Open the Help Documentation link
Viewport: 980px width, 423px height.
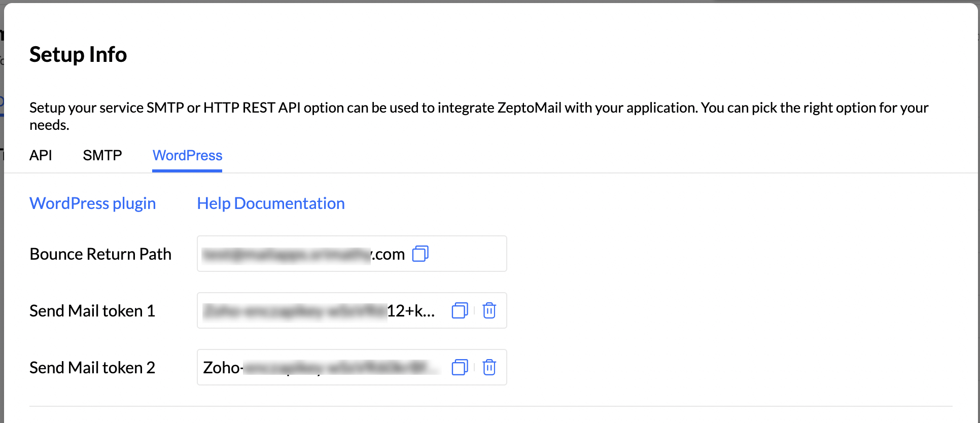pyautogui.click(x=271, y=203)
